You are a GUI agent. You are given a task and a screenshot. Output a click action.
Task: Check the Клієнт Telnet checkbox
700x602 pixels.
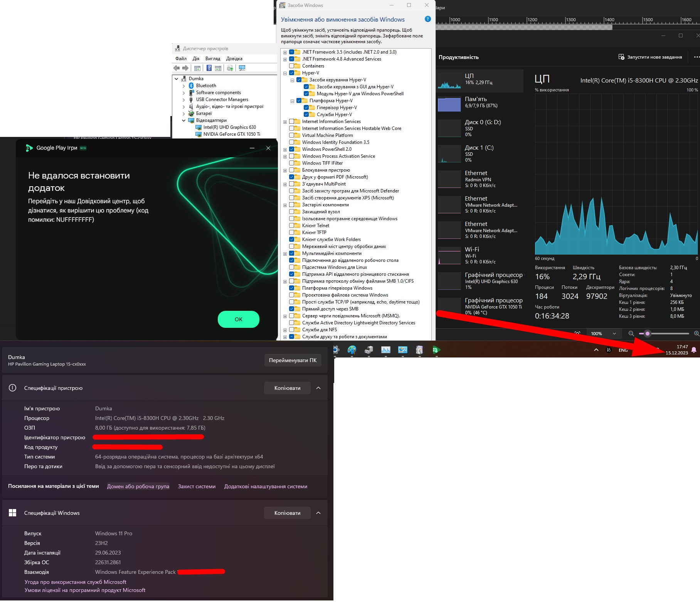(x=292, y=226)
